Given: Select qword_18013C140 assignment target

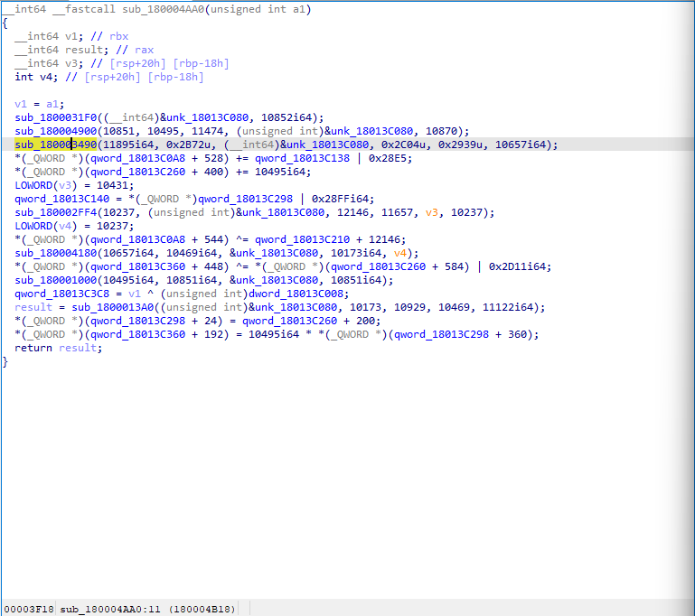Looking at the screenshot, I should point(61,200).
